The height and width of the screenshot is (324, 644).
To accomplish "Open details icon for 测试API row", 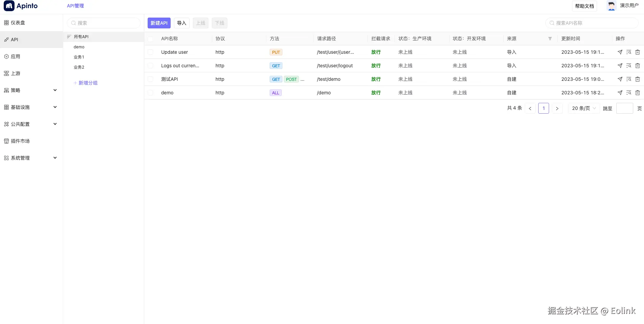I will tap(628, 79).
